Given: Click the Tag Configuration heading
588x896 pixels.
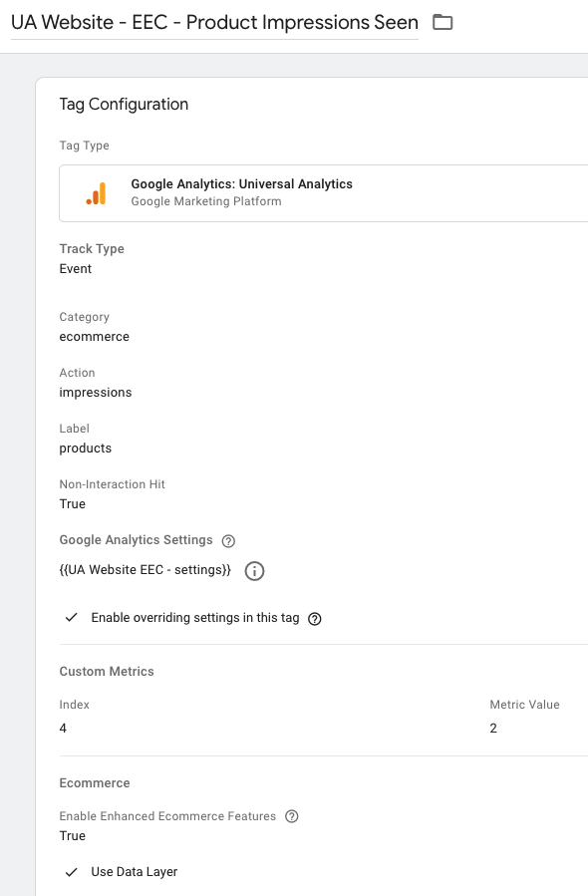Looking at the screenshot, I should [x=124, y=104].
